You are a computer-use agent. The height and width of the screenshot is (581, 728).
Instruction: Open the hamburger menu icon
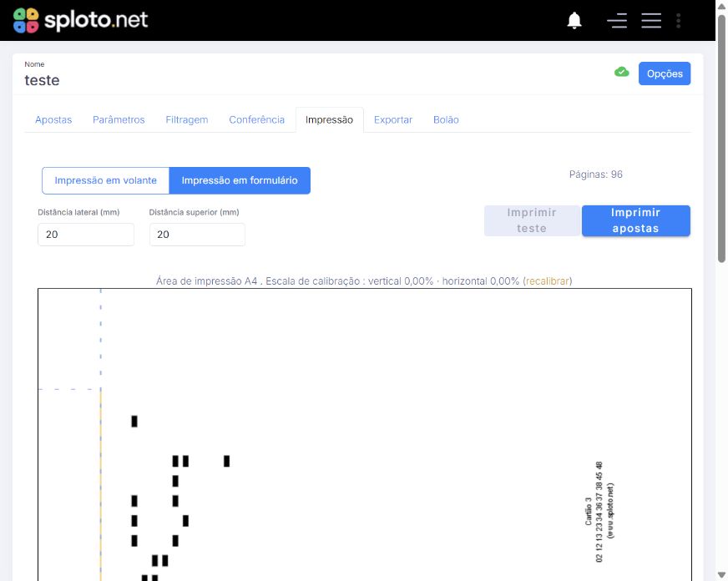pyautogui.click(x=651, y=20)
